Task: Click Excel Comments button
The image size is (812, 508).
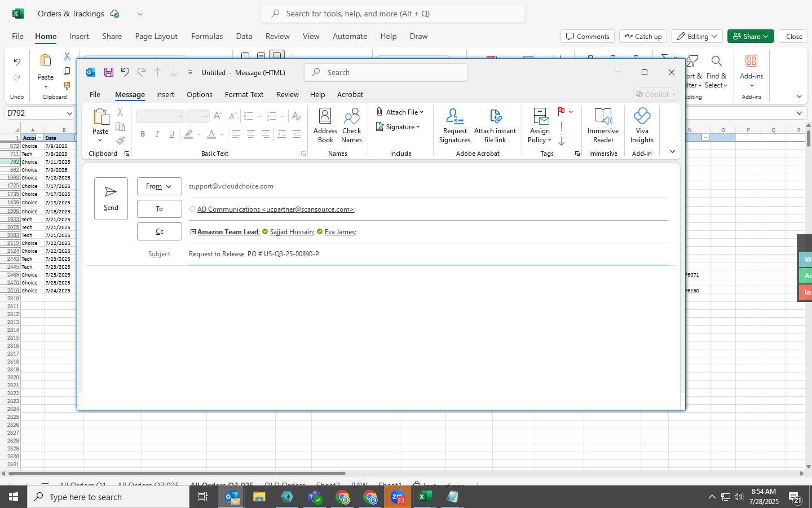Action: coord(588,36)
